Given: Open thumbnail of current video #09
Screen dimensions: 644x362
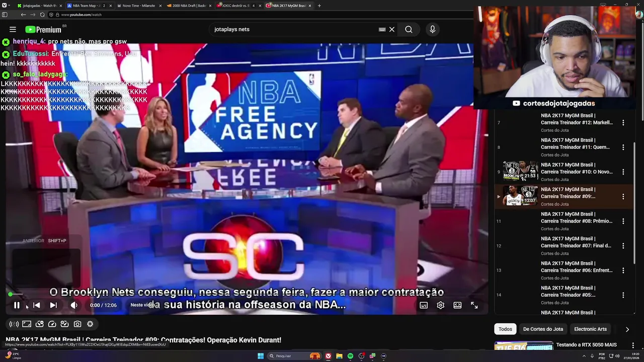Looking at the screenshot, I should pos(520,196).
